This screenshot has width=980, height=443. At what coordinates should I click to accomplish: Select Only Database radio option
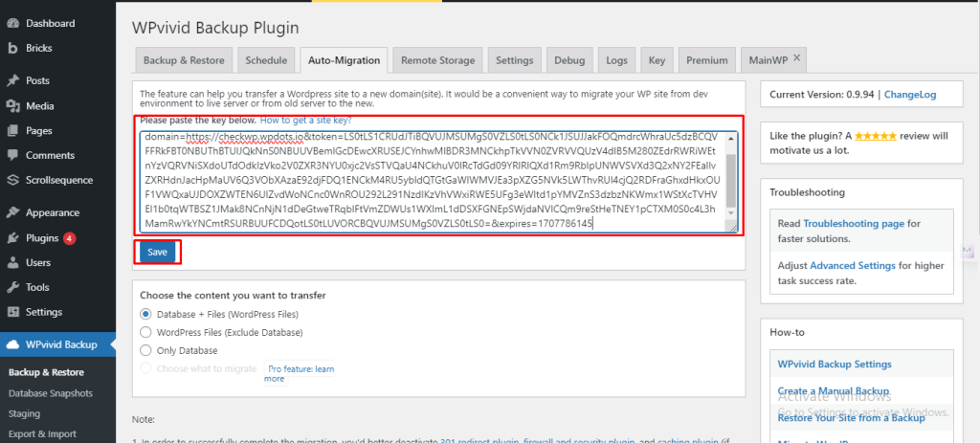tap(145, 350)
